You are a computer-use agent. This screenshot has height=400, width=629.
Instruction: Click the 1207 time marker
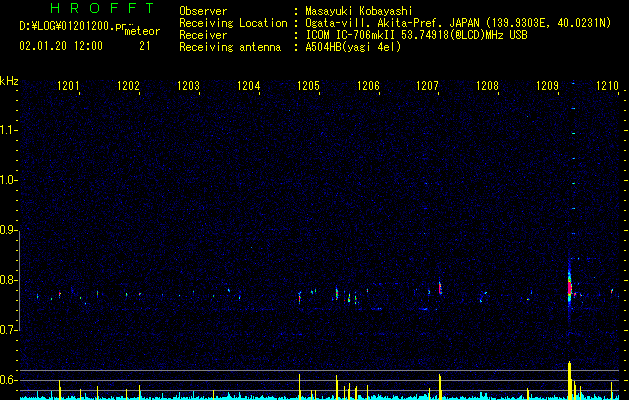428,86
